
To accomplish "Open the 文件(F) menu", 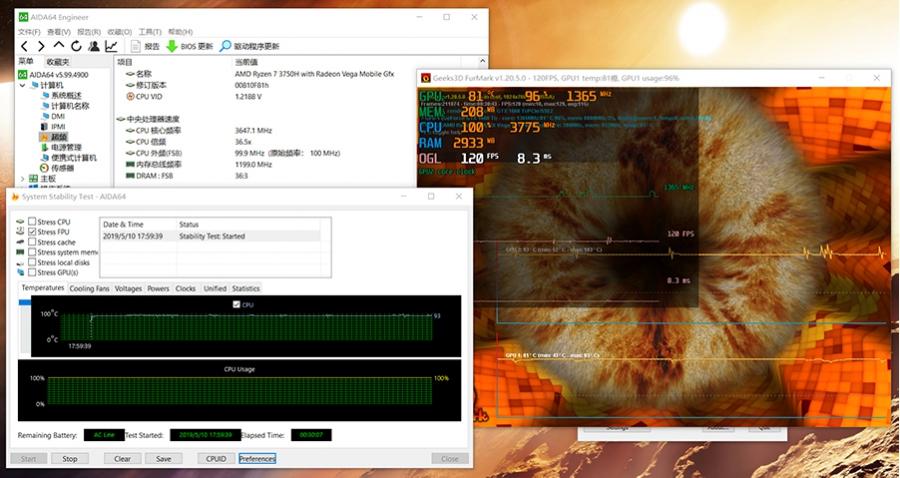I will point(29,32).
